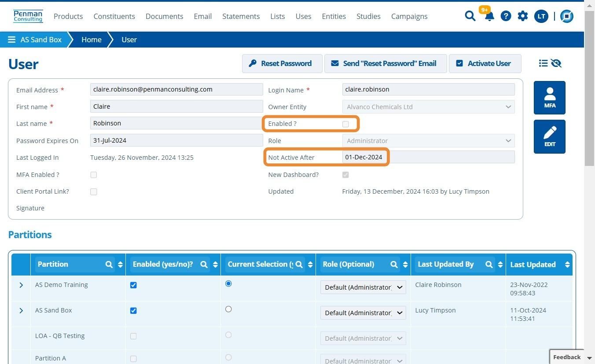This screenshot has width=595, height=364.
Task: Click the Not Active After date field
Action: (428, 157)
